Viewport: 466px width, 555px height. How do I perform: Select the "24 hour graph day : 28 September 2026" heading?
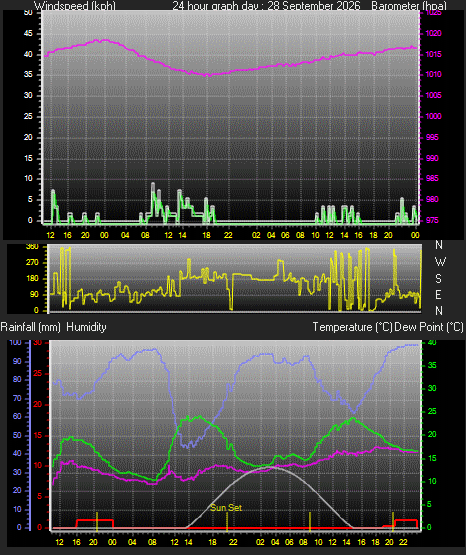click(x=266, y=6)
